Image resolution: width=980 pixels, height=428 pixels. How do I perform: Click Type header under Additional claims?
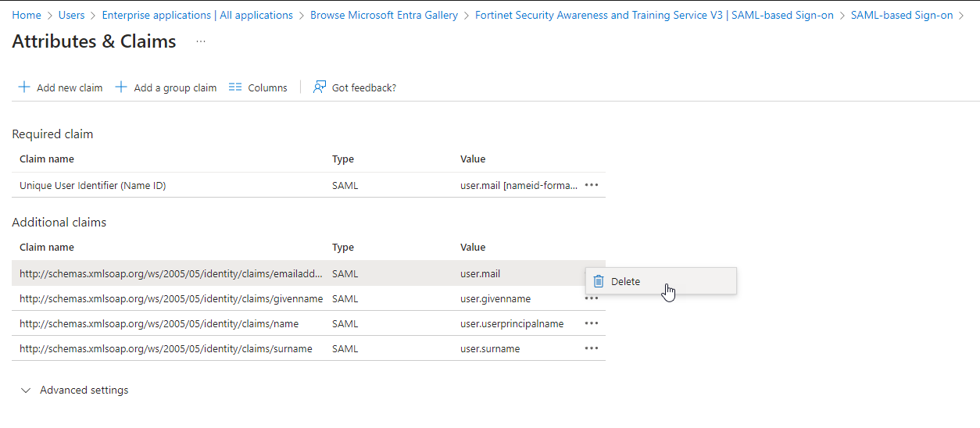coord(343,247)
